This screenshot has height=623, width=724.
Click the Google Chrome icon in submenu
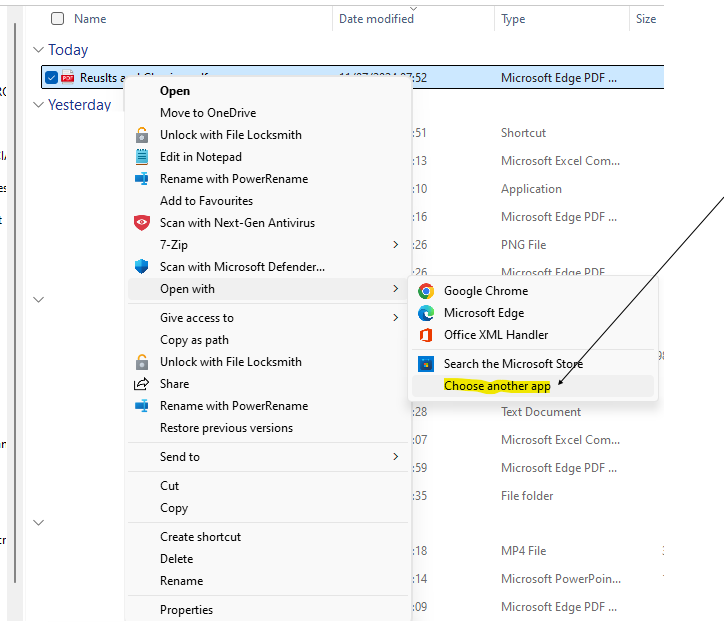pyautogui.click(x=426, y=291)
